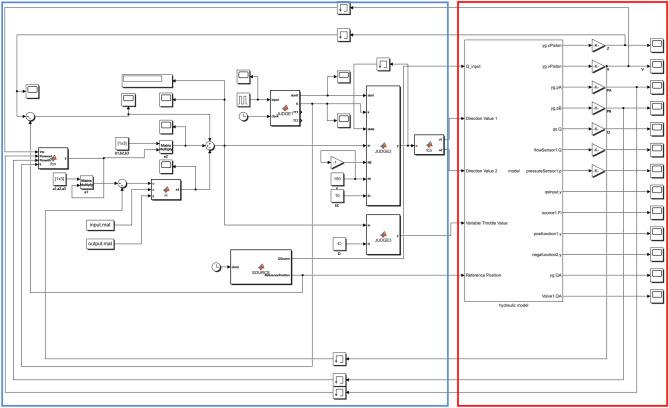The height and width of the screenshot is (408, 669).
Task: Open the scope connected to Valve1.QA
Action: [656, 298]
